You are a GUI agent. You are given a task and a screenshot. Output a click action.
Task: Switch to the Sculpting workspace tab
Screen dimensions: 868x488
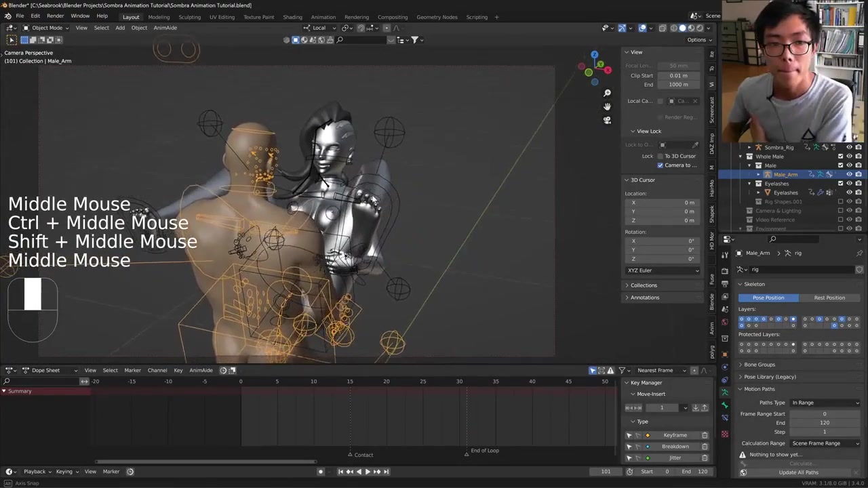click(189, 17)
